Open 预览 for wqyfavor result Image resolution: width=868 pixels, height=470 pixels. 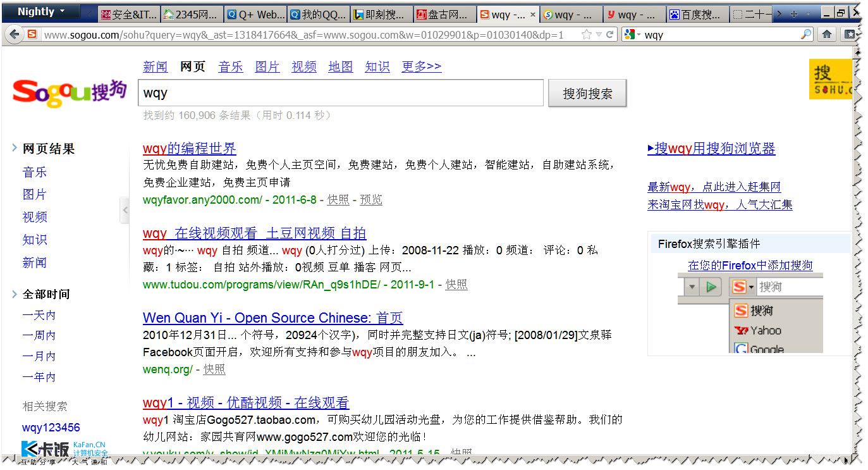[x=371, y=200]
